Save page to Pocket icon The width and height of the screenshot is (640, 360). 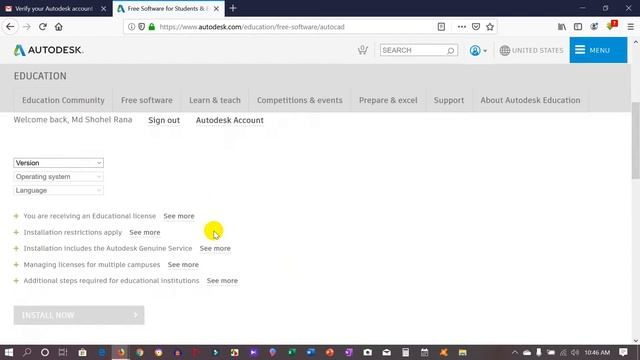pyautogui.click(x=476, y=27)
